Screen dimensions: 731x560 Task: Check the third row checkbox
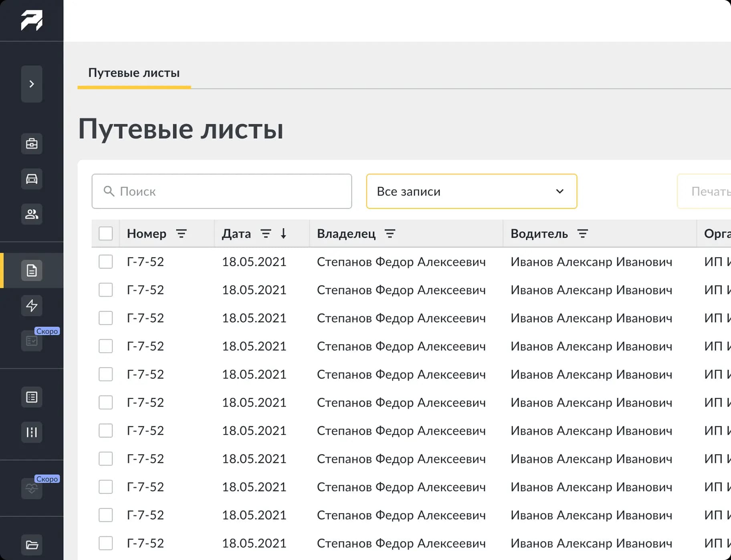pos(106,318)
